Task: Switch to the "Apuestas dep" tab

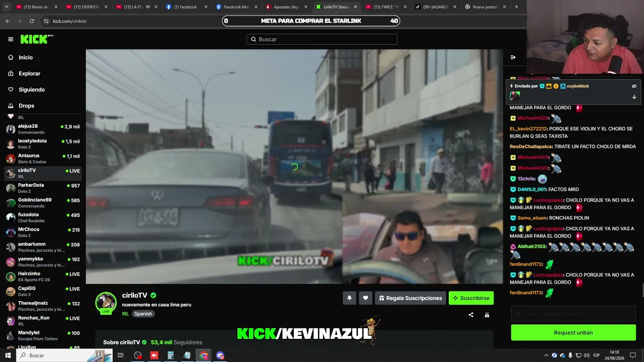Action: (285, 7)
